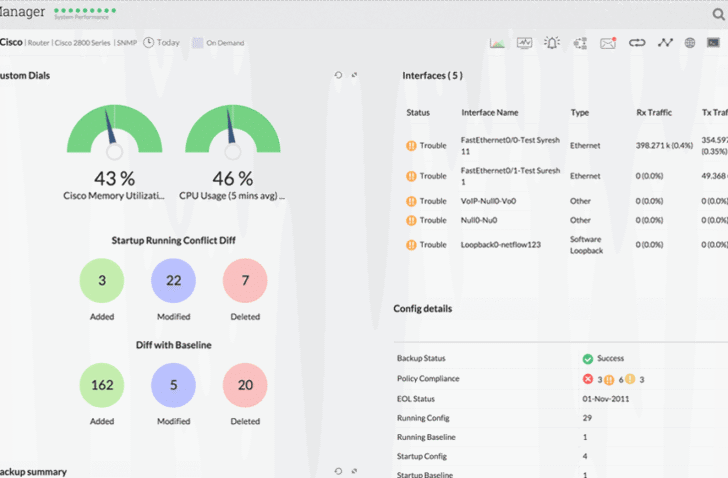Click the loop link icon
Screen dimensions: 728x478
(x=637, y=43)
